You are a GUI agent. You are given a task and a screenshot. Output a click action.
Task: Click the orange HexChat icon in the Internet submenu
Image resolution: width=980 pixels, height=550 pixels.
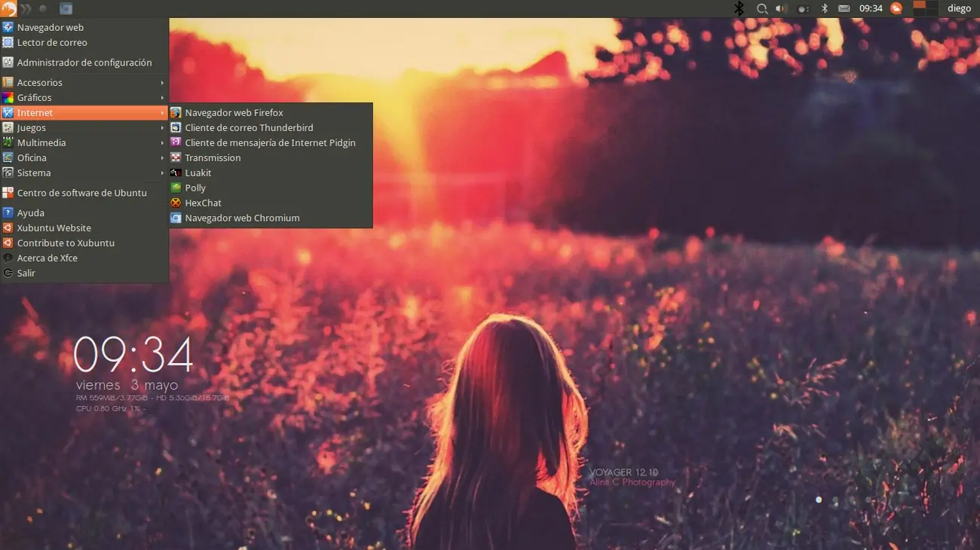tap(176, 203)
